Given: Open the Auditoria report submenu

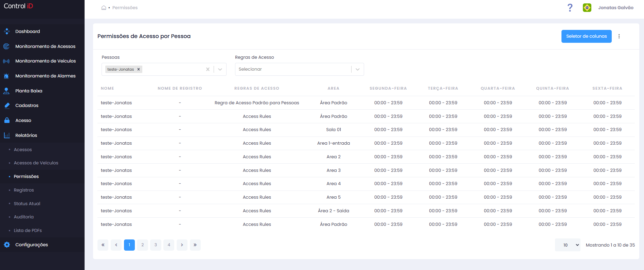Looking at the screenshot, I should (x=24, y=217).
